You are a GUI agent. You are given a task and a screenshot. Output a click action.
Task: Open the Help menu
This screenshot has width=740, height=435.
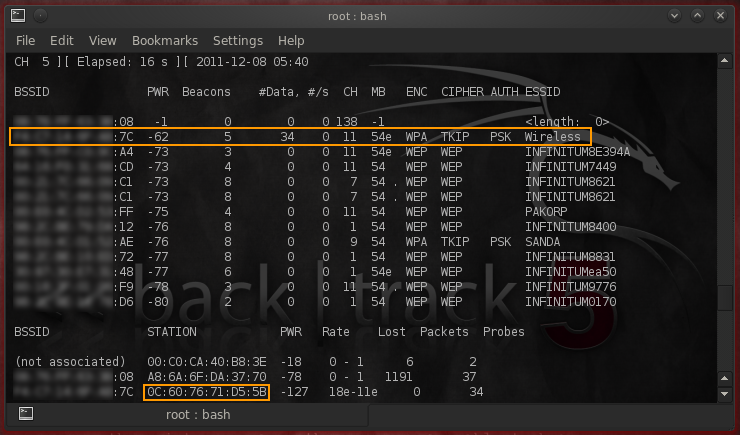tap(291, 41)
